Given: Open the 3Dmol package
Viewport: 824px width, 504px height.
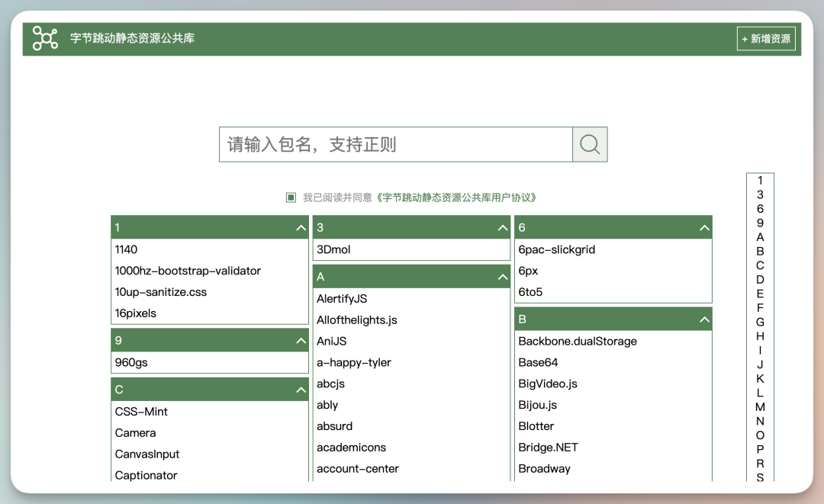Looking at the screenshot, I should coord(333,250).
